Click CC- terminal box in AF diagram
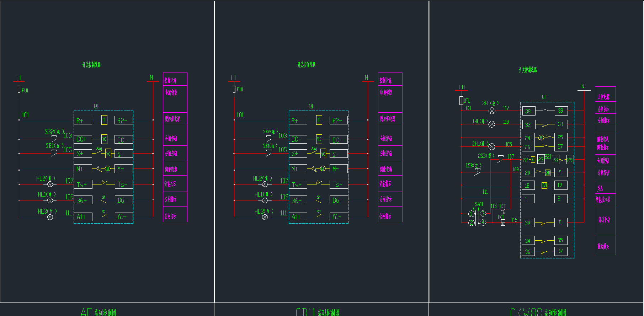Image resolution: width=644 pixels, height=316 pixels. click(x=124, y=139)
